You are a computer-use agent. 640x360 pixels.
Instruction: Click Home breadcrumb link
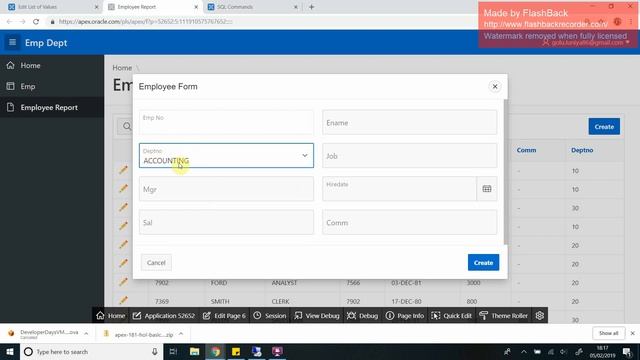tap(122, 68)
